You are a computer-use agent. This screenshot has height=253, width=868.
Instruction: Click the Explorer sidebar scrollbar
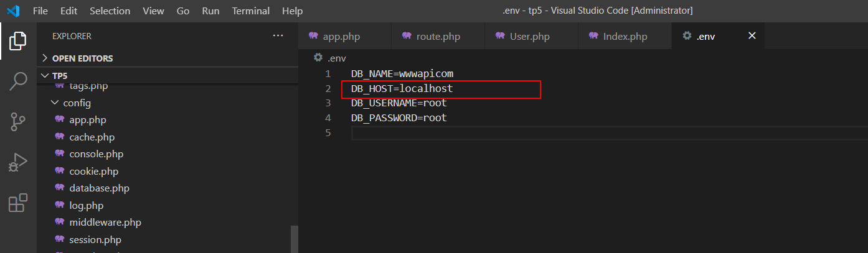295,239
